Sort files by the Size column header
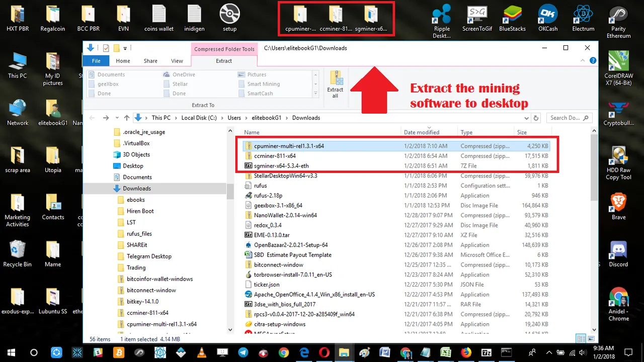 533,132
